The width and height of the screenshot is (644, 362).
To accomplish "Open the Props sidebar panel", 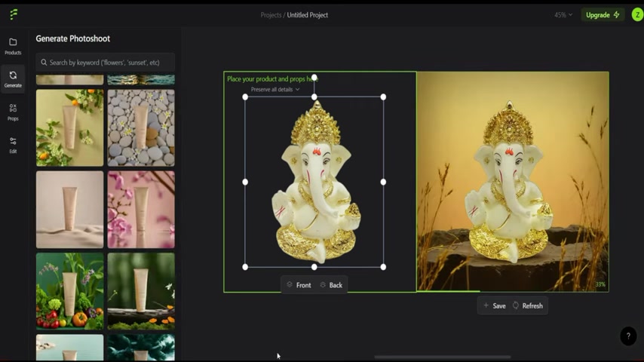I will pos(13,112).
